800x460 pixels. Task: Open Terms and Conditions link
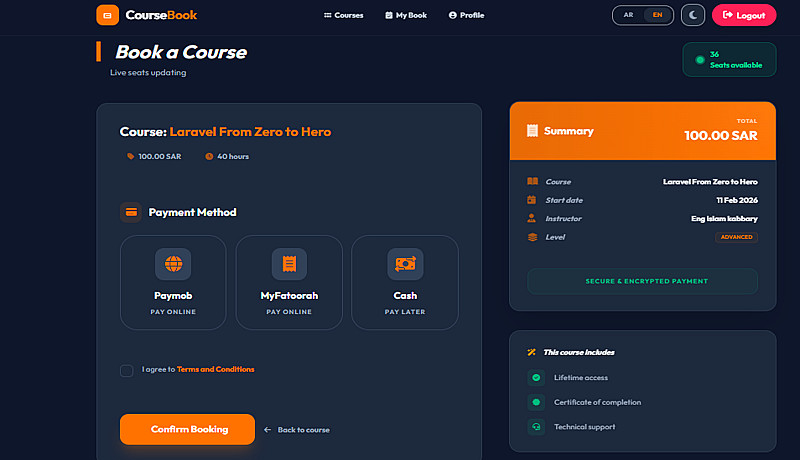click(x=215, y=369)
